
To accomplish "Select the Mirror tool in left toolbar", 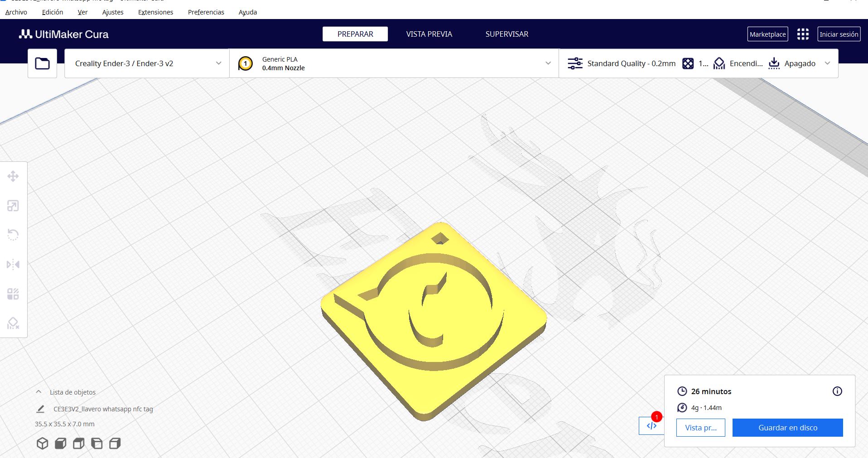I will [x=13, y=264].
